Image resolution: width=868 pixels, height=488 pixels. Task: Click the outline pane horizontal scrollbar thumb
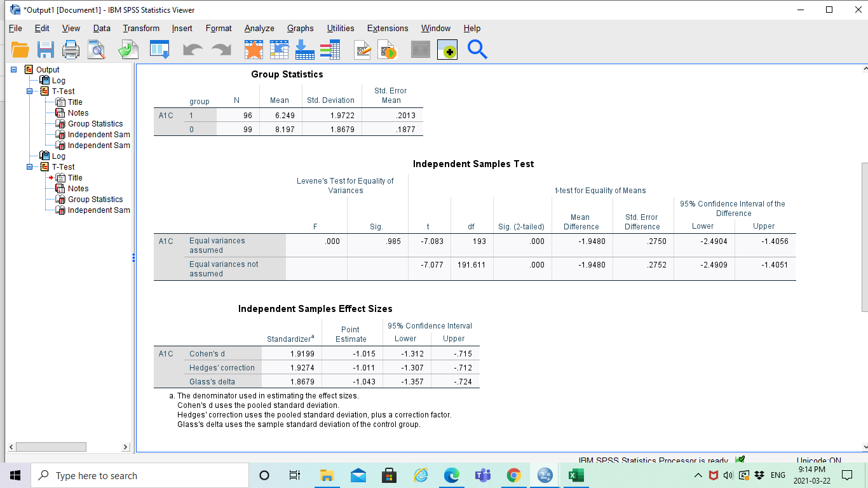(51, 447)
